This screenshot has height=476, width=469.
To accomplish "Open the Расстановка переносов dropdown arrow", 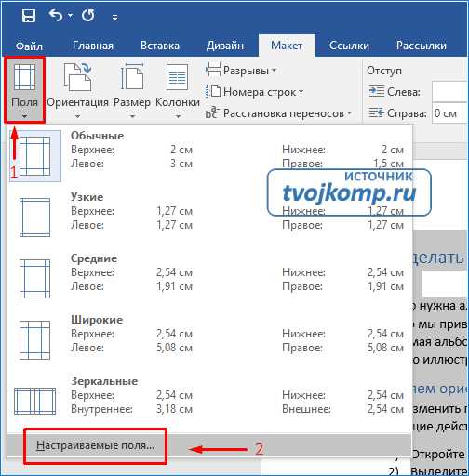I will [x=350, y=113].
